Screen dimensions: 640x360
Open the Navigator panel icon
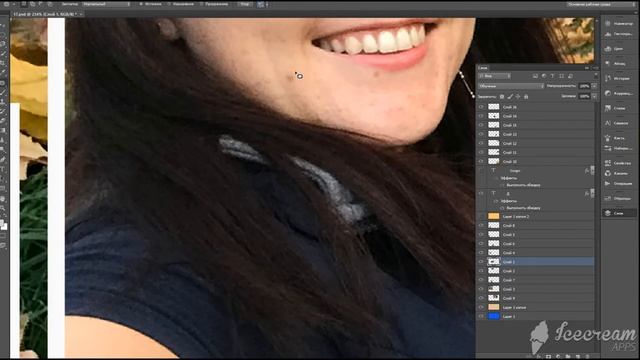608,24
